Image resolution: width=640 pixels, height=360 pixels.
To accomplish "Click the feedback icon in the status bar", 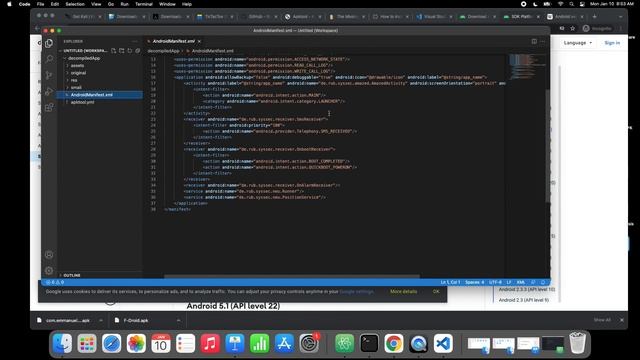I will click(533, 282).
